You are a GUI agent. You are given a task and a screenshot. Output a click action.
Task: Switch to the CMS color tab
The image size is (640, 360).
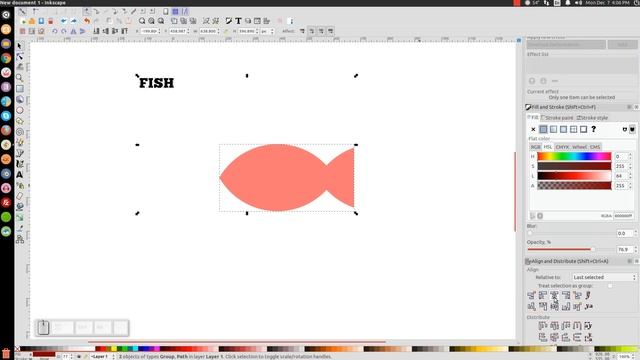click(x=595, y=147)
